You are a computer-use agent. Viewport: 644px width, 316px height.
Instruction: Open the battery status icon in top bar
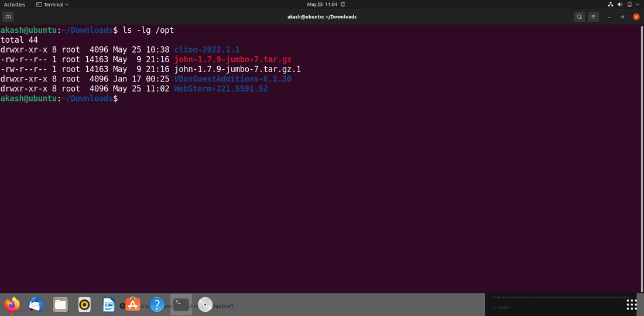(629, 5)
